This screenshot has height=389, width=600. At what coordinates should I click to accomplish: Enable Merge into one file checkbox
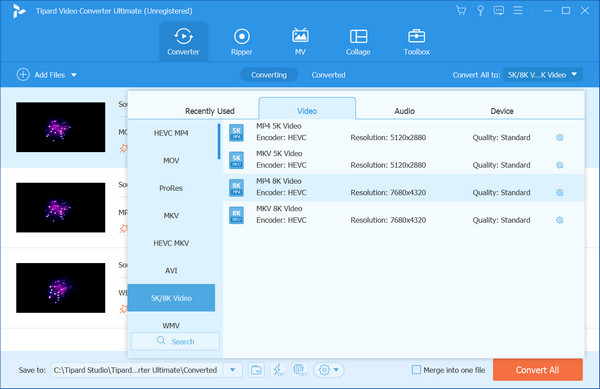click(416, 369)
